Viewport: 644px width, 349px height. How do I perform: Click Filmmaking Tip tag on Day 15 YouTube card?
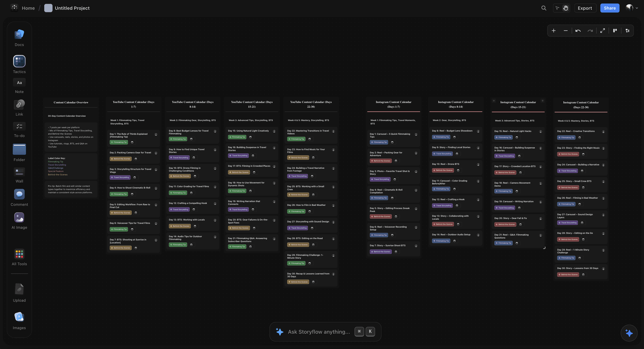click(x=237, y=137)
